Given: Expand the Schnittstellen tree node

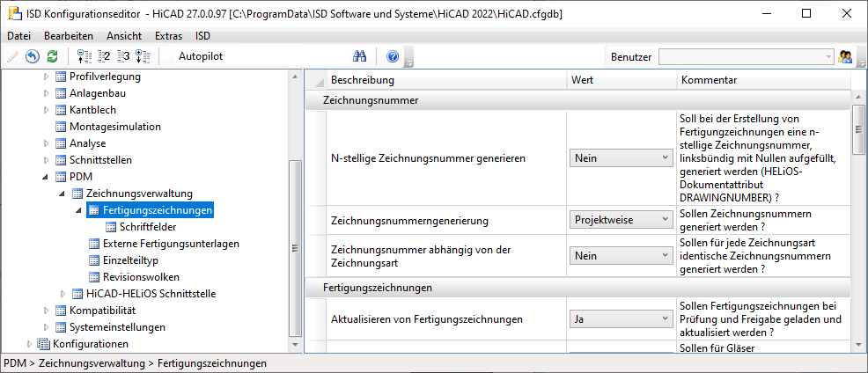Looking at the screenshot, I should (47, 160).
